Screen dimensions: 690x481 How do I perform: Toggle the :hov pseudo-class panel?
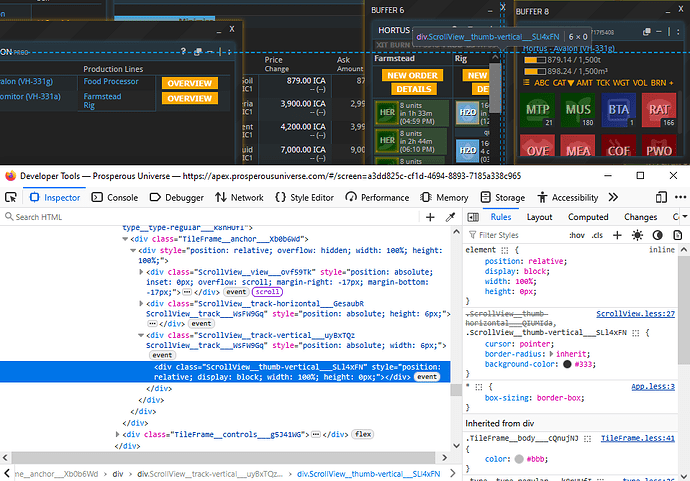pos(576,235)
